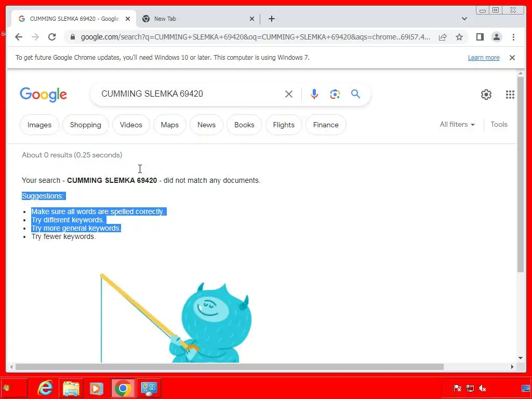Launch Internet Explorer from the taskbar

pyautogui.click(x=46, y=388)
